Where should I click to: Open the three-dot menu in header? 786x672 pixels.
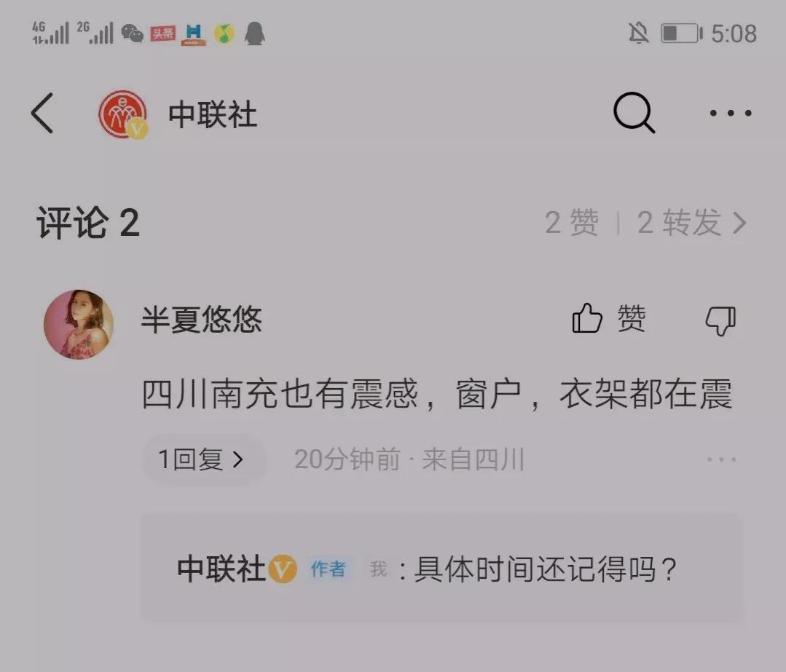pyautogui.click(x=731, y=114)
